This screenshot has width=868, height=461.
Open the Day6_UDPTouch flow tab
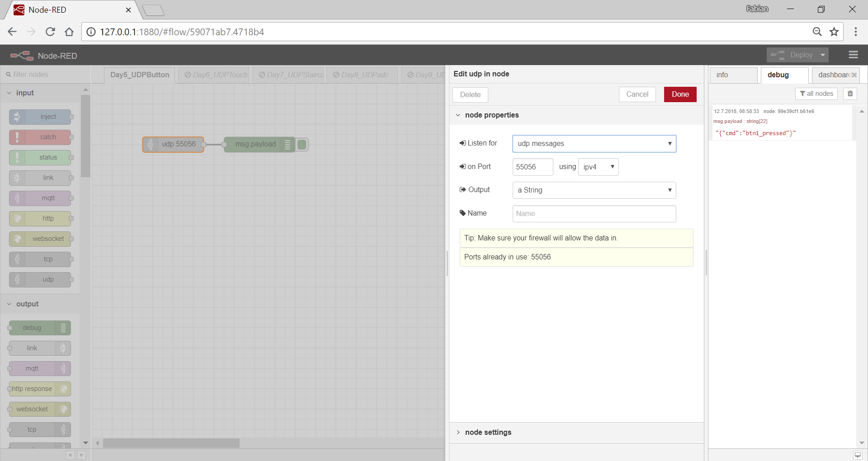[x=215, y=75]
